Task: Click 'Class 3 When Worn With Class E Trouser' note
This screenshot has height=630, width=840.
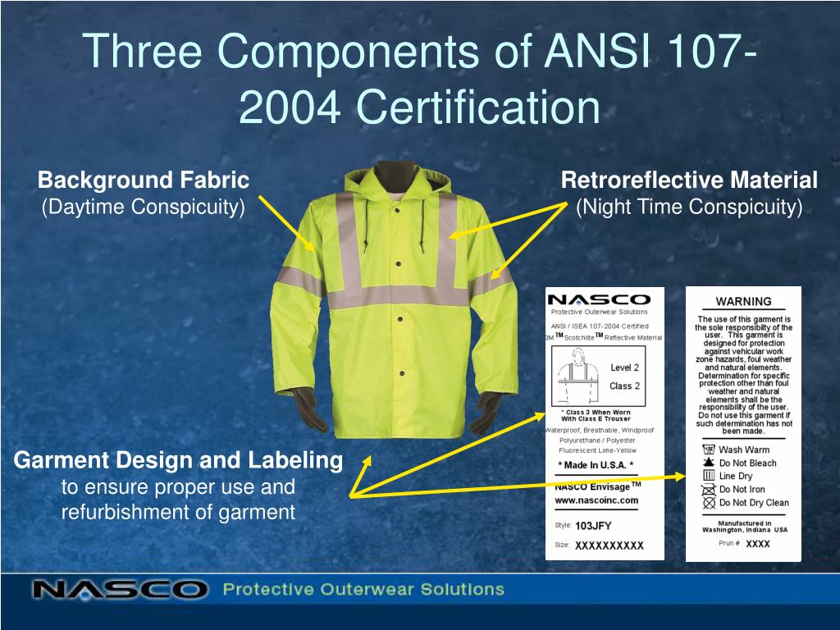Action: point(596,416)
